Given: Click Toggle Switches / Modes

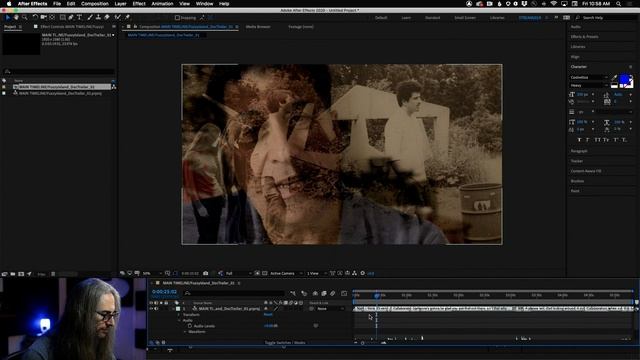Looking at the screenshot, I should [284, 342].
